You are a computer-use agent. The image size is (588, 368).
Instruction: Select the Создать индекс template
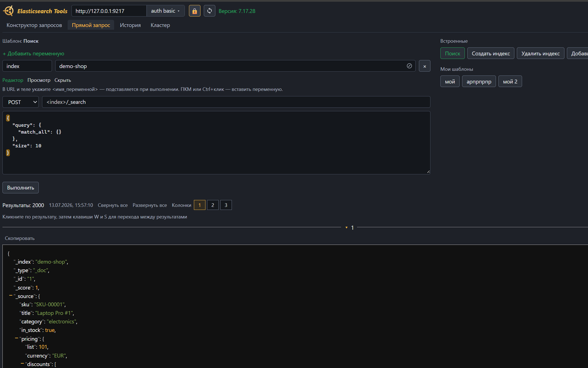pyautogui.click(x=491, y=53)
